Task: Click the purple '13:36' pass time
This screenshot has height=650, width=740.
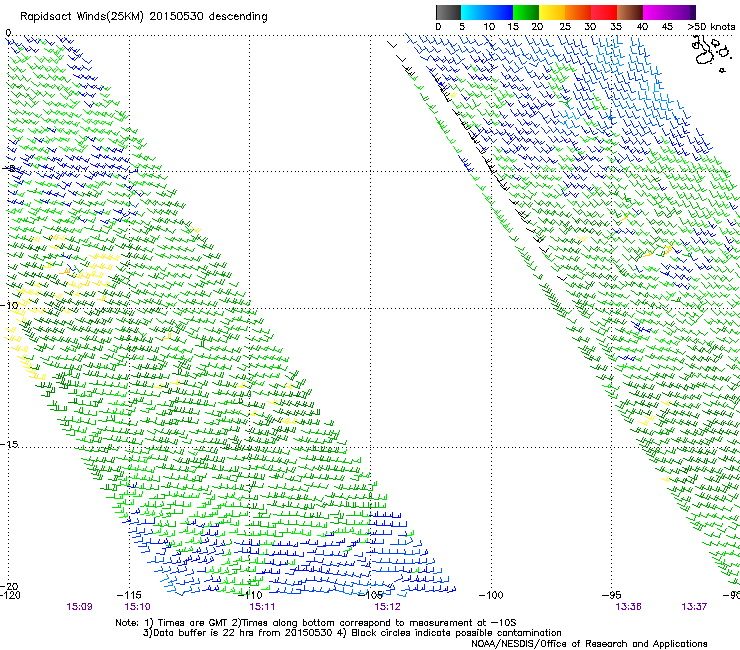Action: click(628, 607)
